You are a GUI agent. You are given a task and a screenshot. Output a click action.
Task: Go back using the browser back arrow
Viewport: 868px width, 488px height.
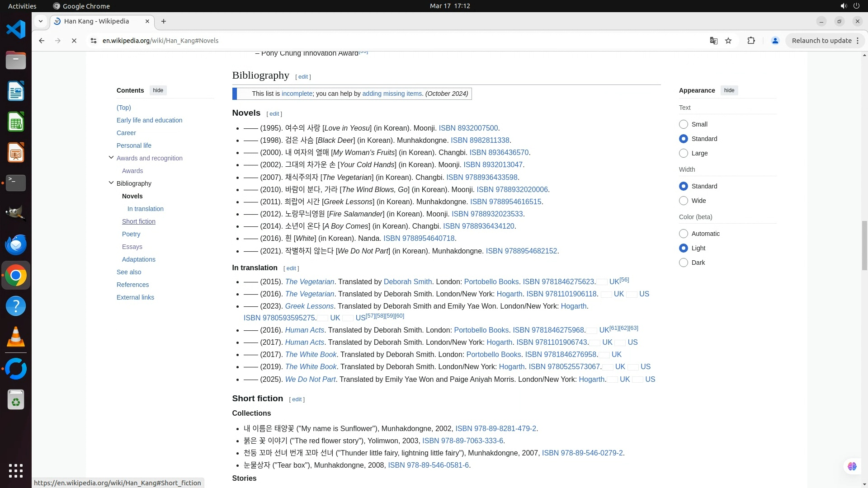click(42, 41)
